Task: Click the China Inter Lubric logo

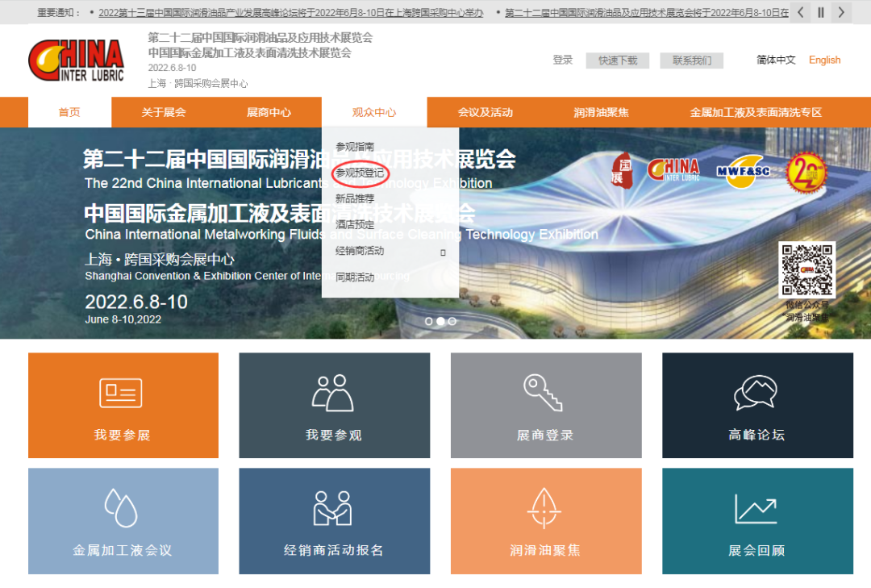Action: pos(76,60)
